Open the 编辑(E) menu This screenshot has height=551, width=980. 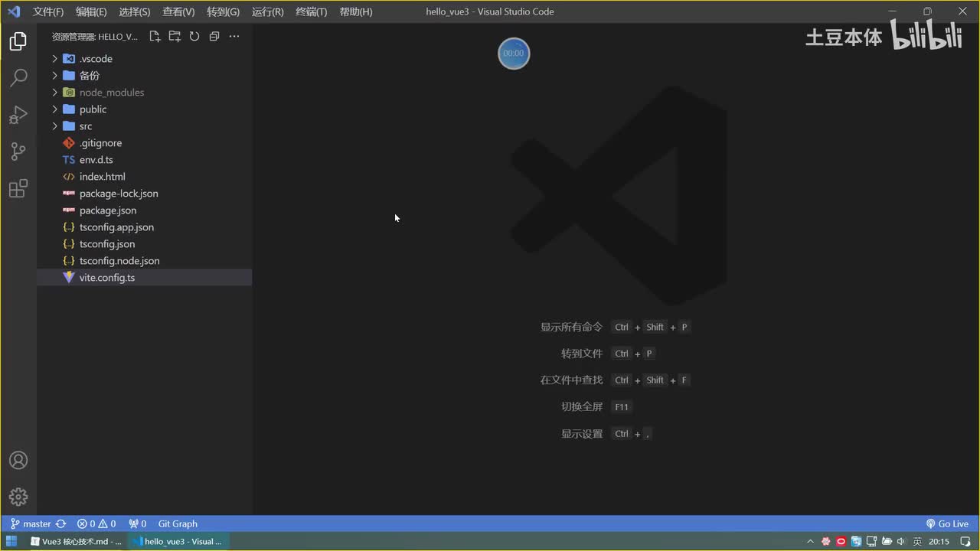(91, 11)
